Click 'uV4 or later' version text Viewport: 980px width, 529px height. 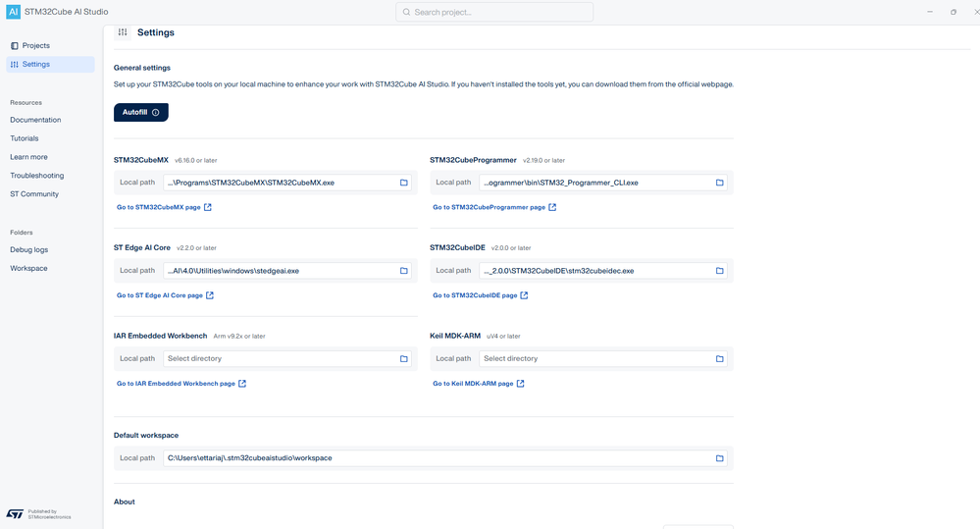(x=504, y=337)
